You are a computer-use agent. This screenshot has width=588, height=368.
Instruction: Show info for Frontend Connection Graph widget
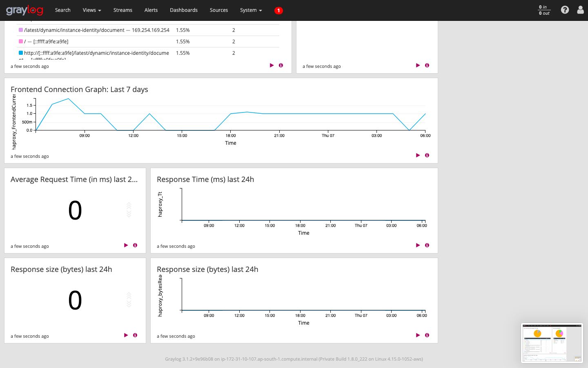(x=427, y=155)
